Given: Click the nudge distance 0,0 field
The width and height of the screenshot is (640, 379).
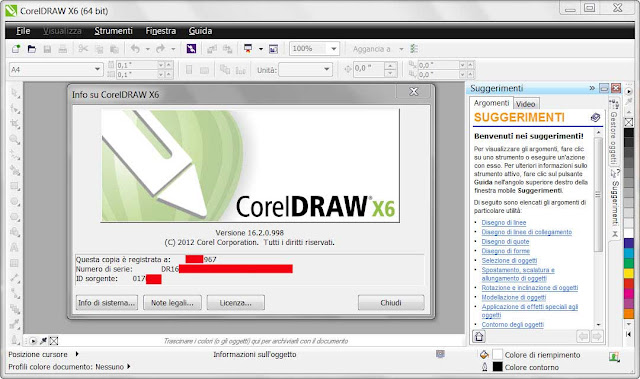Looking at the screenshot, I should (369, 69).
